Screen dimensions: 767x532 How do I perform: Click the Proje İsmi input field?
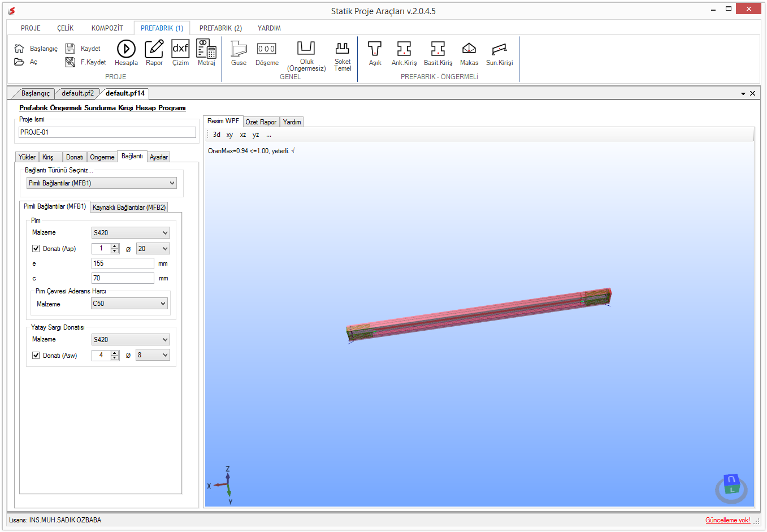tap(107, 132)
